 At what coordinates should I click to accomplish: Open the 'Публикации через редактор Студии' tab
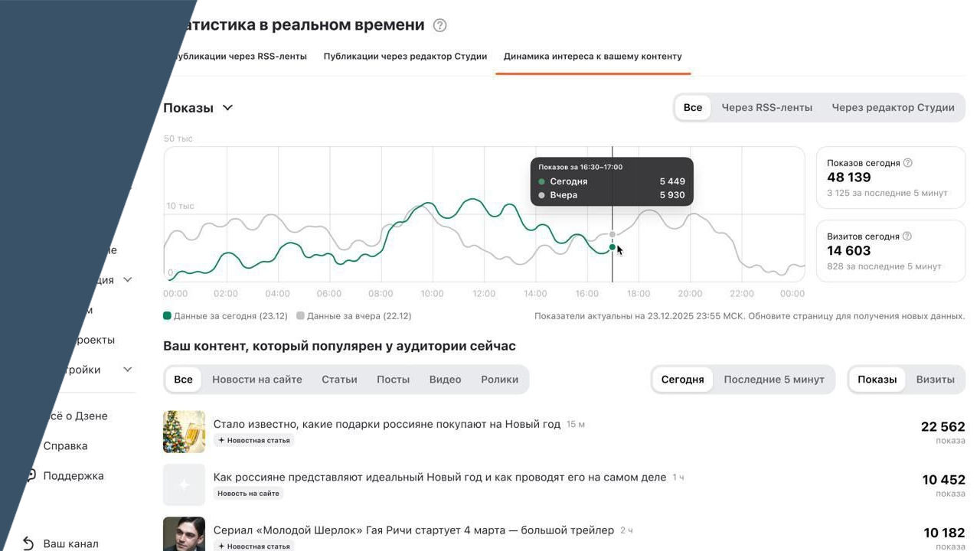405,57
